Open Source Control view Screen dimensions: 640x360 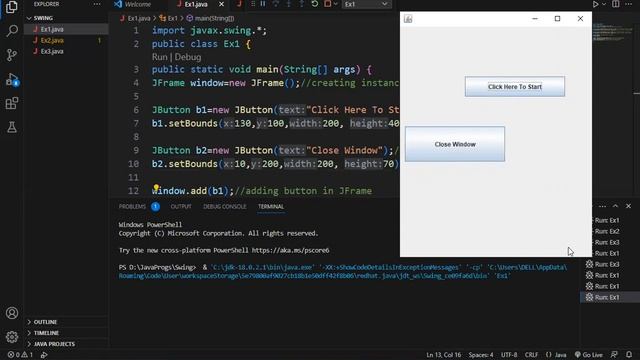point(12,55)
